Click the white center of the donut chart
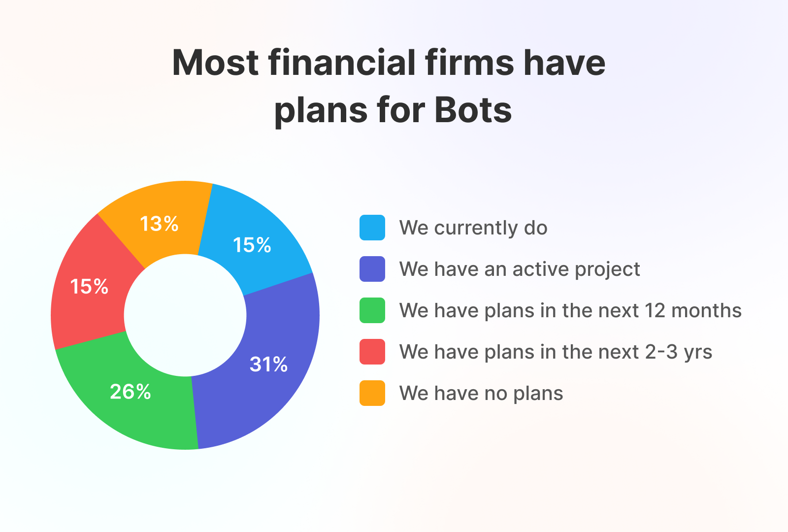 pyautogui.click(x=185, y=315)
